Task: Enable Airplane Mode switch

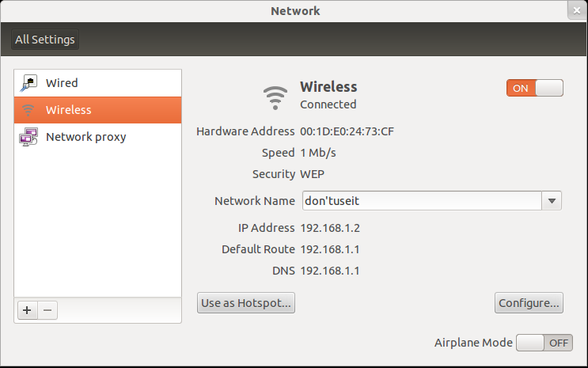Action: 543,343
